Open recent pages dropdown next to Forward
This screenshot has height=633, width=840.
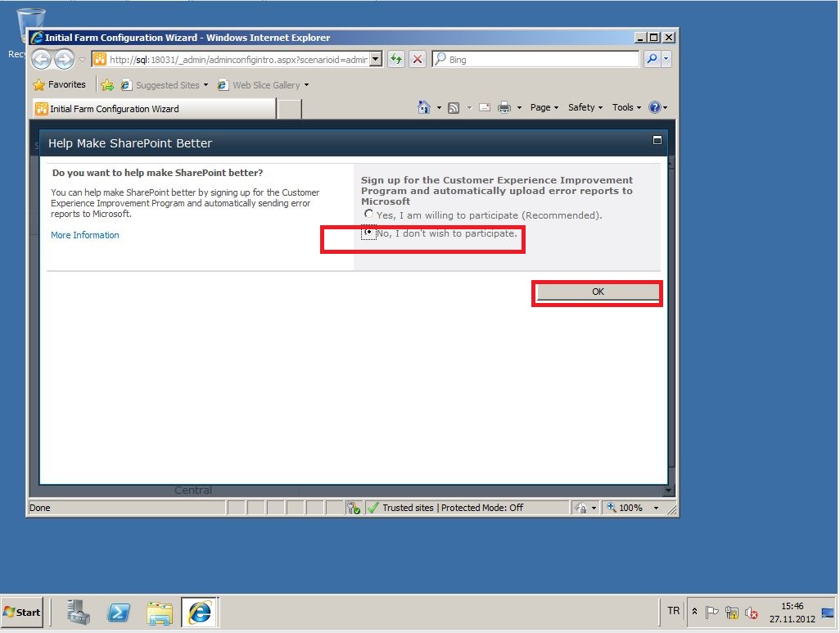click(x=82, y=60)
